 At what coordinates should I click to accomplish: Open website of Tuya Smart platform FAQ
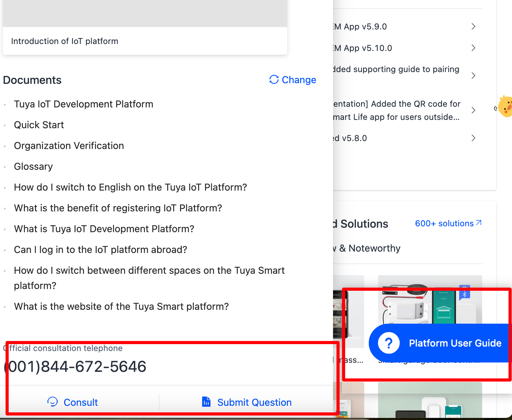[121, 306]
